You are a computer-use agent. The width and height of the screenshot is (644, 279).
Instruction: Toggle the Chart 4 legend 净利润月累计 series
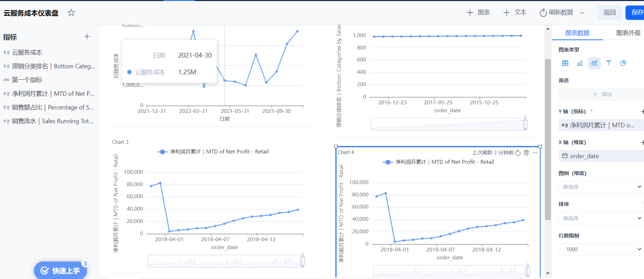tap(438, 162)
